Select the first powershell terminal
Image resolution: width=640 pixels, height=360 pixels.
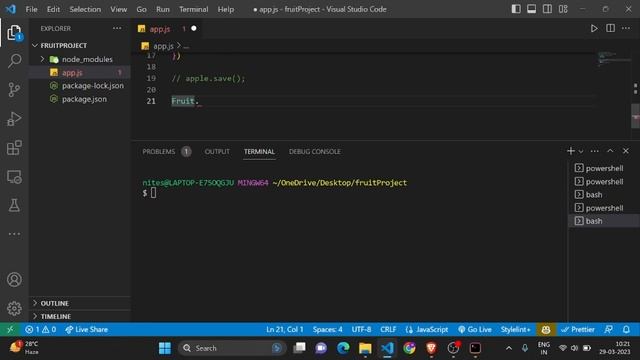(x=604, y=168)
